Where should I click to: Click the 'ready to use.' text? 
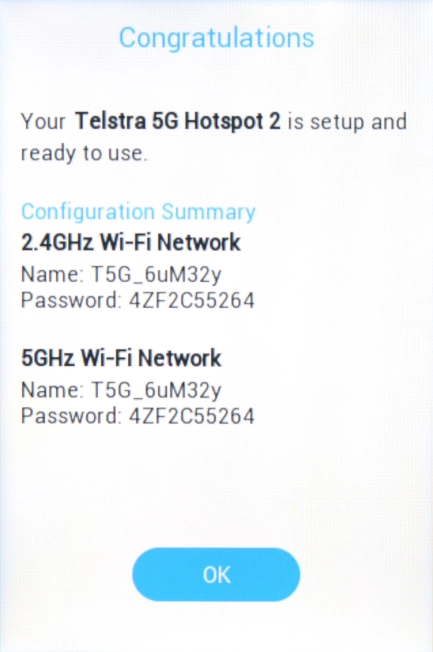pyautogui.click(x=84, y=153)
